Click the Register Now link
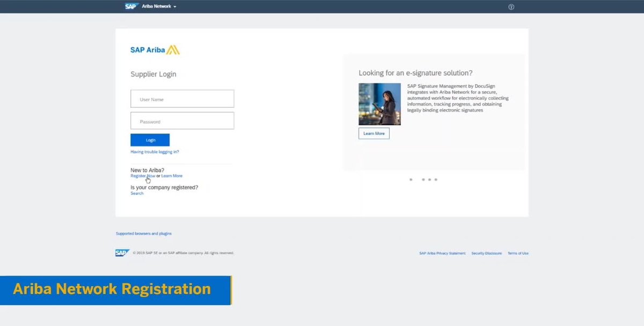Viewport: 644px width, 326px height. click(143, 176)
